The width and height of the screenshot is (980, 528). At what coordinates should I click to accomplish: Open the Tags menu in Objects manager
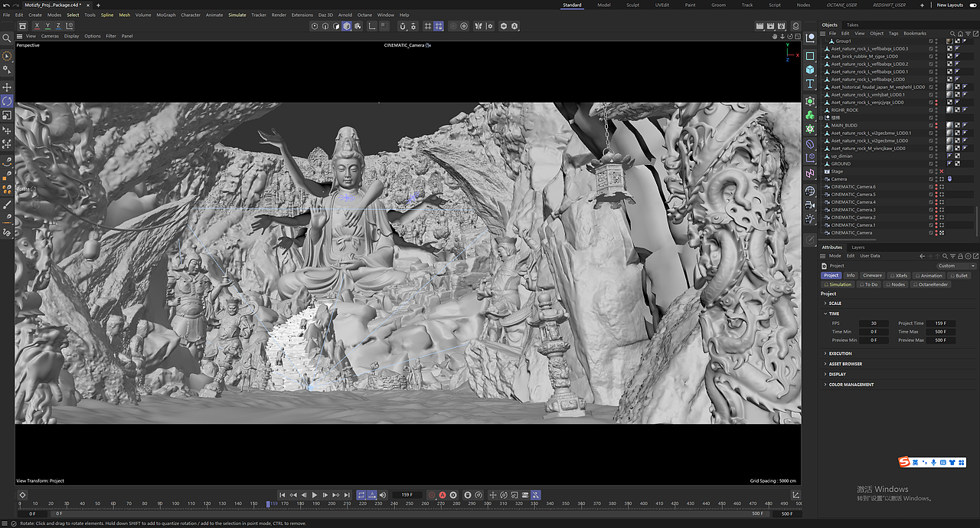[893, 34]
